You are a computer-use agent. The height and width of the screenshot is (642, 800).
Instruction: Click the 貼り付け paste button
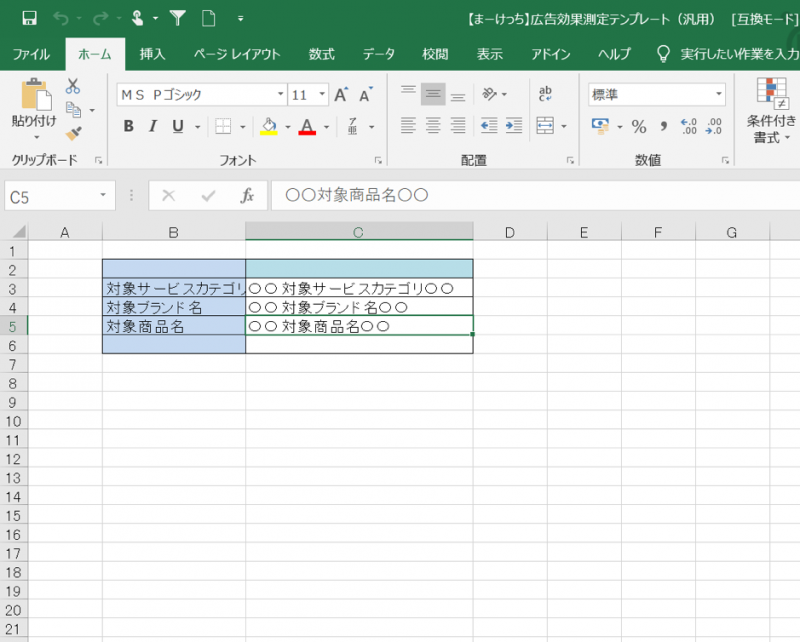34,105
